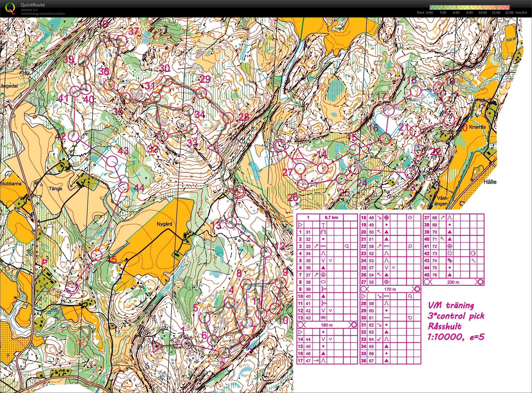Viewport: 532px width, 393px height.
Task: Click the Hälle place name
Action: coord(490,182)
